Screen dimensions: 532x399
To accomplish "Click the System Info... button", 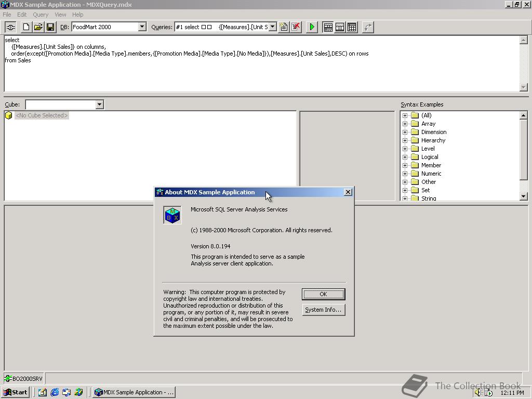I will (x=323, y=310).
